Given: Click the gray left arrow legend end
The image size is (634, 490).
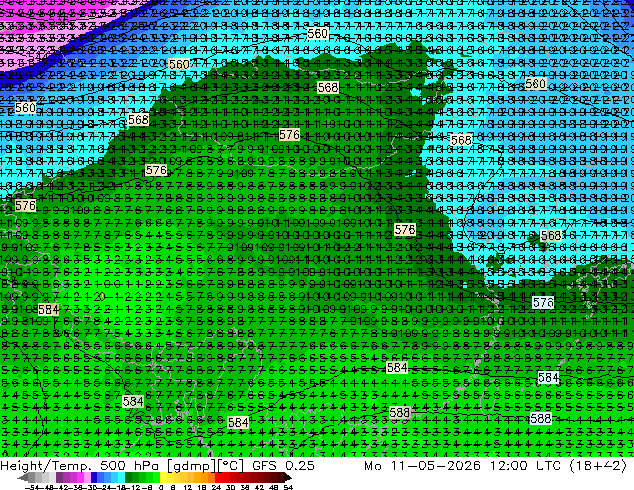Looking at the screenshot, I should 22,478.
